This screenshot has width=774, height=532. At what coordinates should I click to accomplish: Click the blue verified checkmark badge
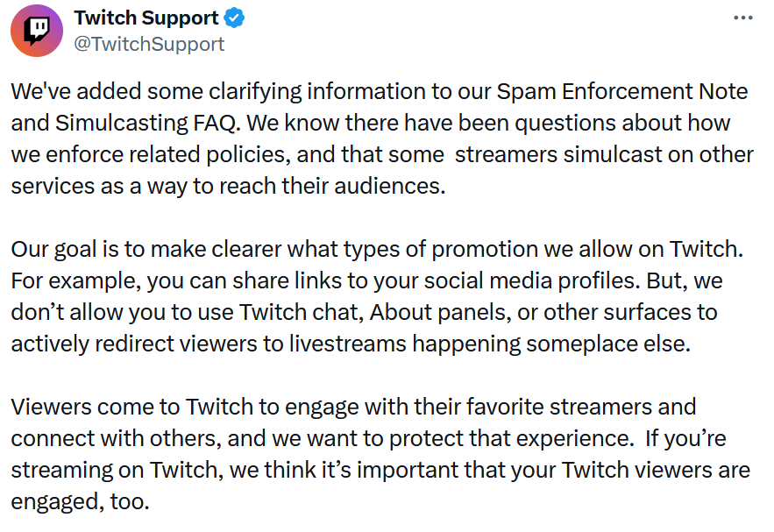pos(234,18)
